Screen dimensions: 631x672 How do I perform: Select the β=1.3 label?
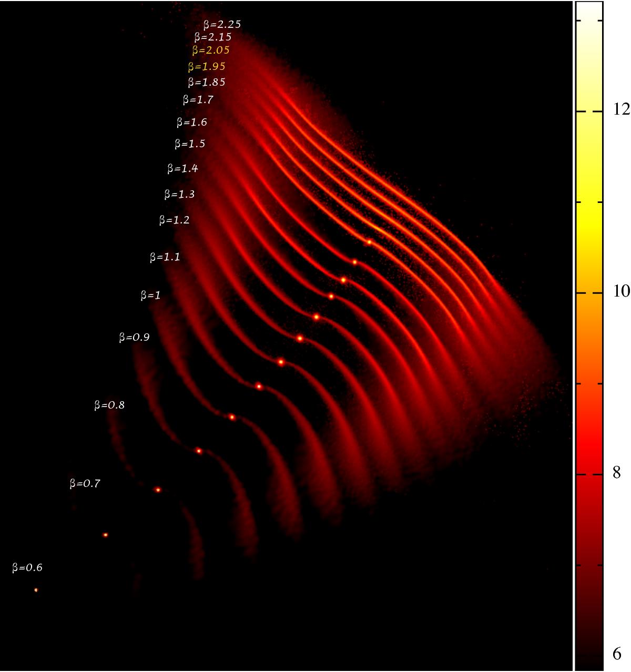179,195
